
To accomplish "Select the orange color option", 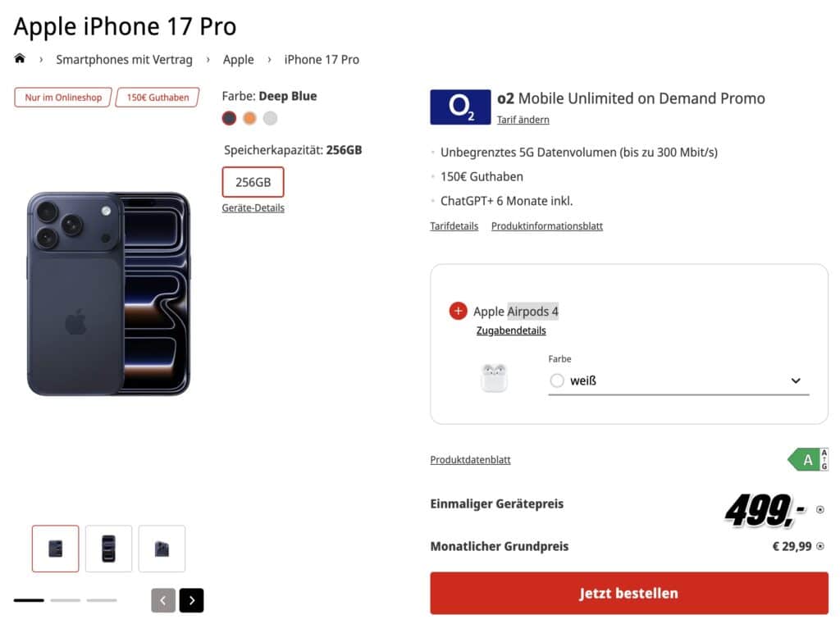I will 249,118.
